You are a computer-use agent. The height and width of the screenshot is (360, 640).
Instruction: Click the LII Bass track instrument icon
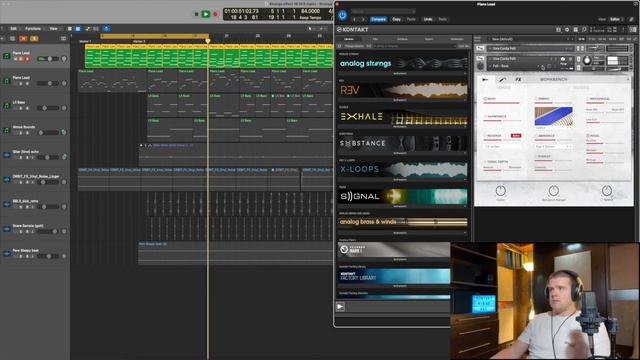[7, 105]
